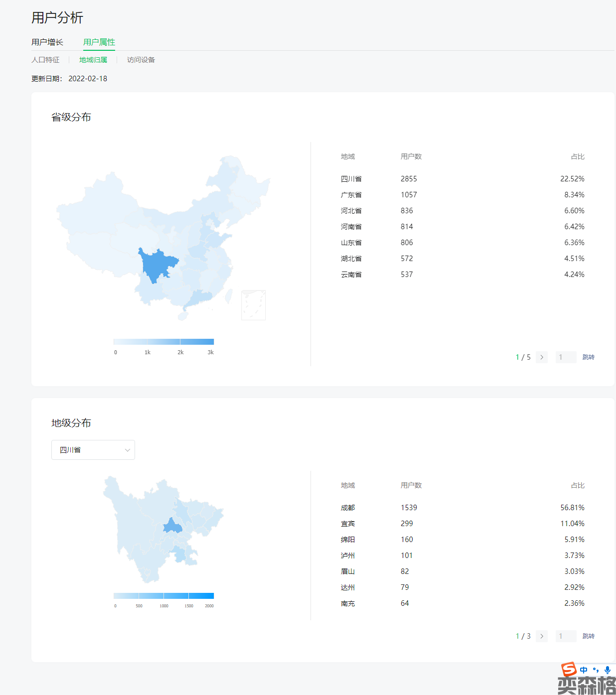Toggle Sogou punctuation mode icon

596,670
